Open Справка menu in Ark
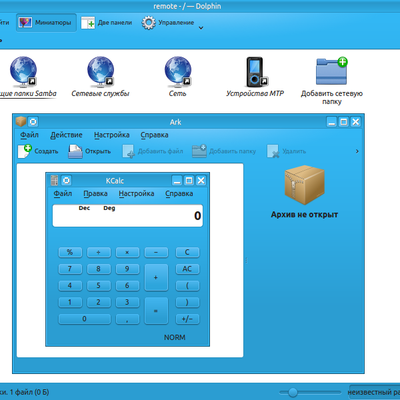This screenshot has width=400, height=400. click(154, 135)
